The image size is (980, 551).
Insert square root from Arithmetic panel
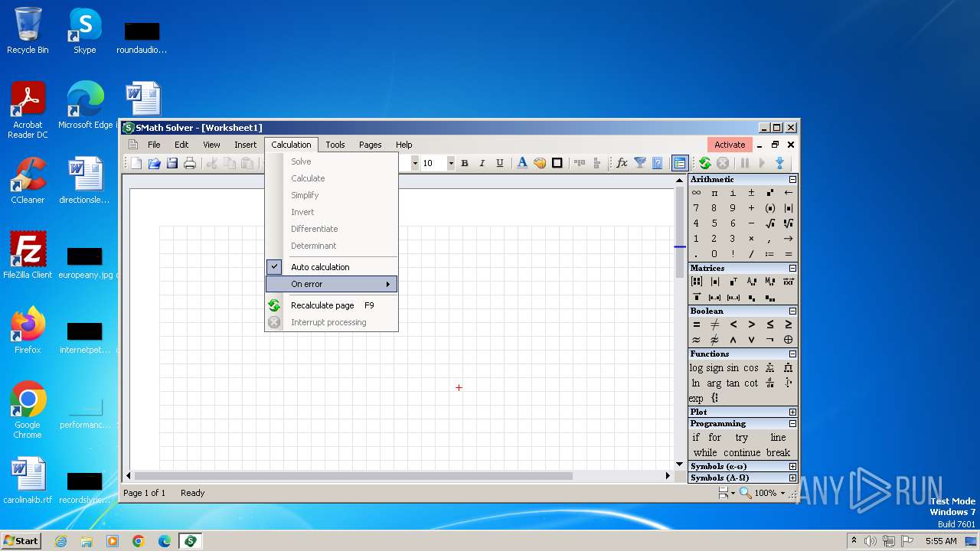pos(769,223)
